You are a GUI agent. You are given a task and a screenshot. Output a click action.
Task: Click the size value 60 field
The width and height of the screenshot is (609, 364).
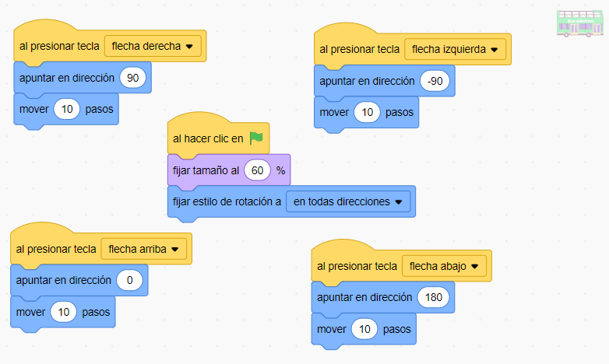[257, 170]
